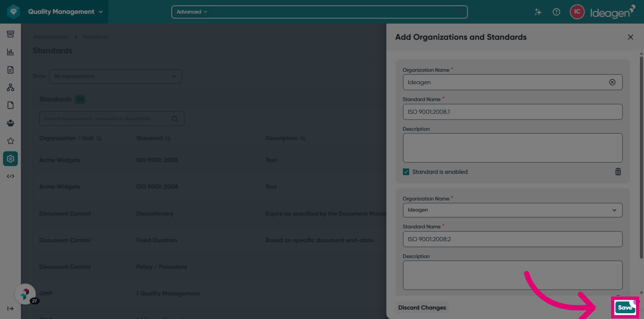Open the second Organization Name dropdown
Image resolution: width=644 pixels, height=319 pixels.
click(513, 210)
